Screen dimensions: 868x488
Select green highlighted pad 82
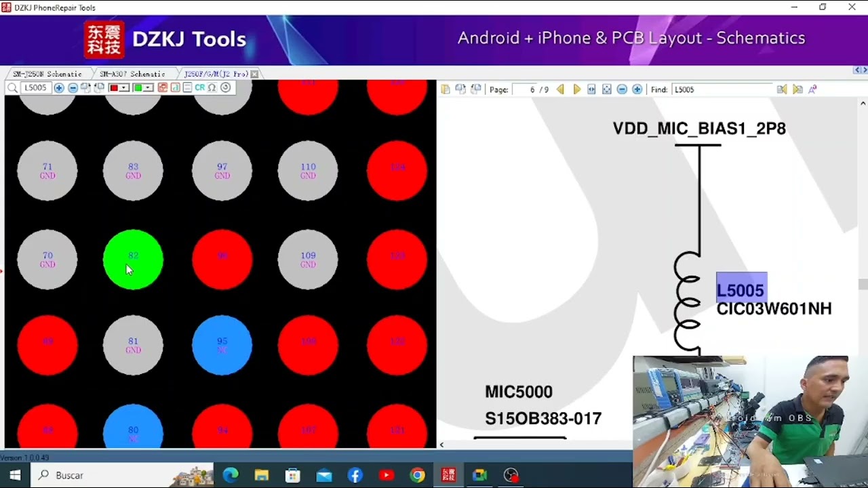point(133,260)
